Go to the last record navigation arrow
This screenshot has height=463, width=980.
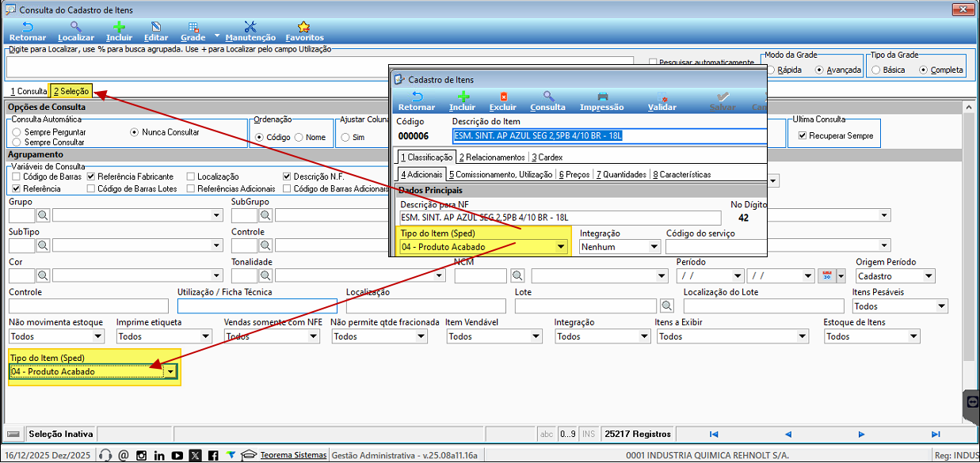(936, 434)
